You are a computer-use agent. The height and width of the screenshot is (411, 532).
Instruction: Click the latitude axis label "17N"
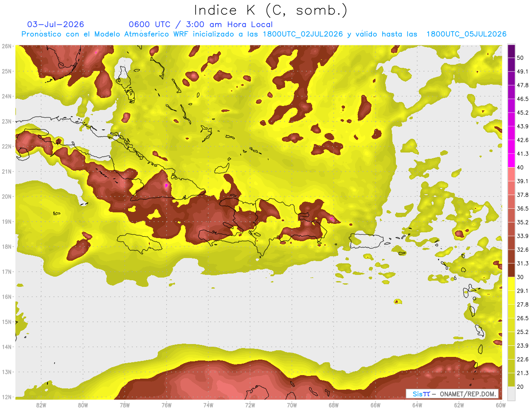click(7, 272)
